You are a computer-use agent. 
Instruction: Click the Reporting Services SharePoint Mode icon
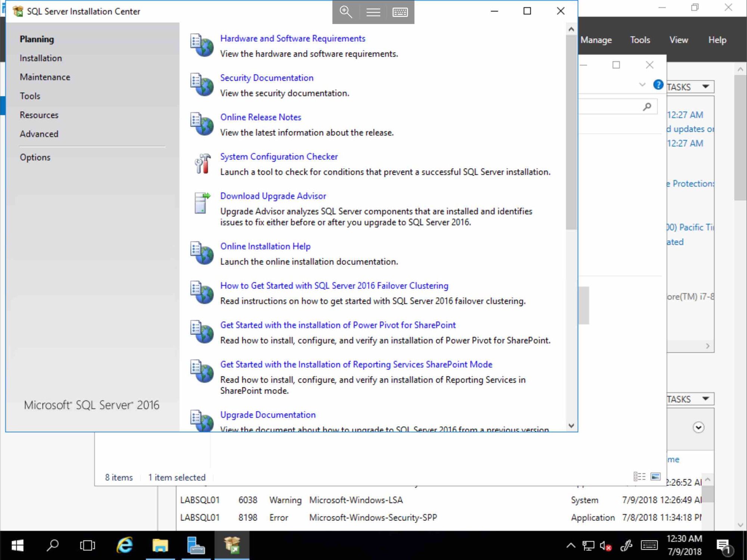coord(202,371)
